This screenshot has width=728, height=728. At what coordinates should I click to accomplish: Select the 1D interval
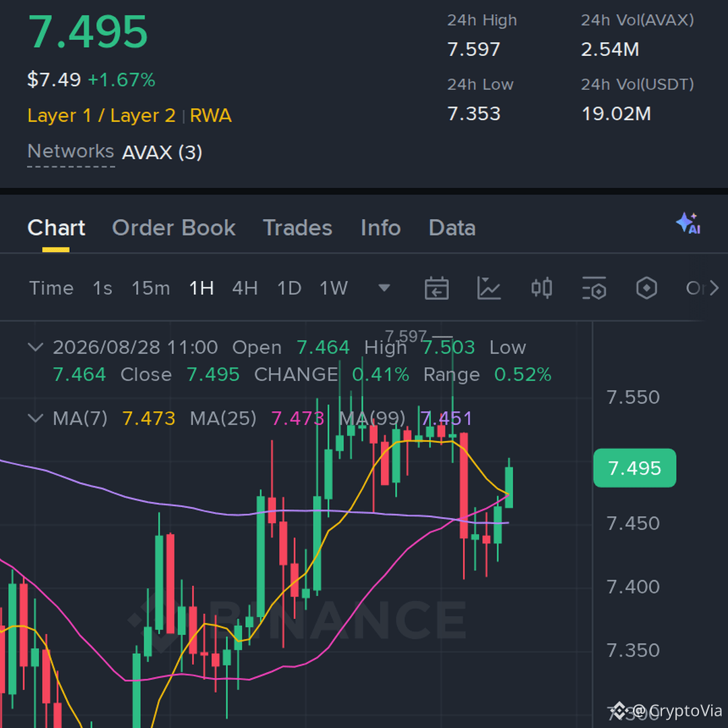pyautogui.click(x=289, y=288)
